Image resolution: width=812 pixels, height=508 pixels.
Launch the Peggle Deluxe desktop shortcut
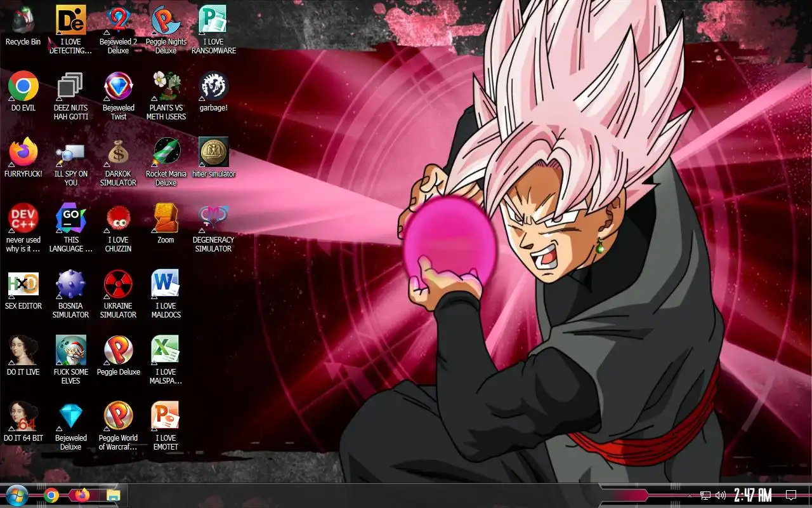[x=118, y=356]
